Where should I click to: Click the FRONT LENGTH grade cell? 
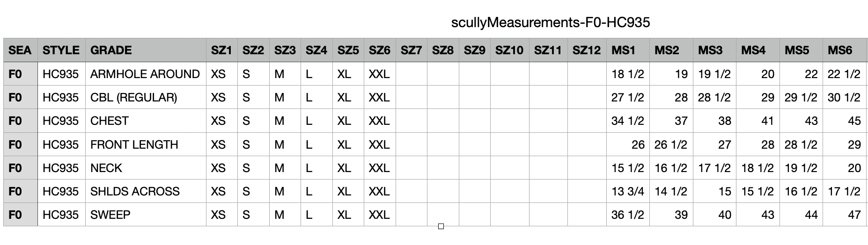point(134,144)
